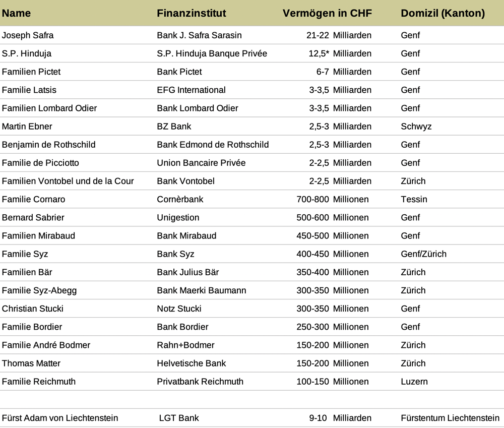The height and width of the screenshot is (428, 504).
Task: Select the Bank Pictet cell
Action: pos(179,72)
